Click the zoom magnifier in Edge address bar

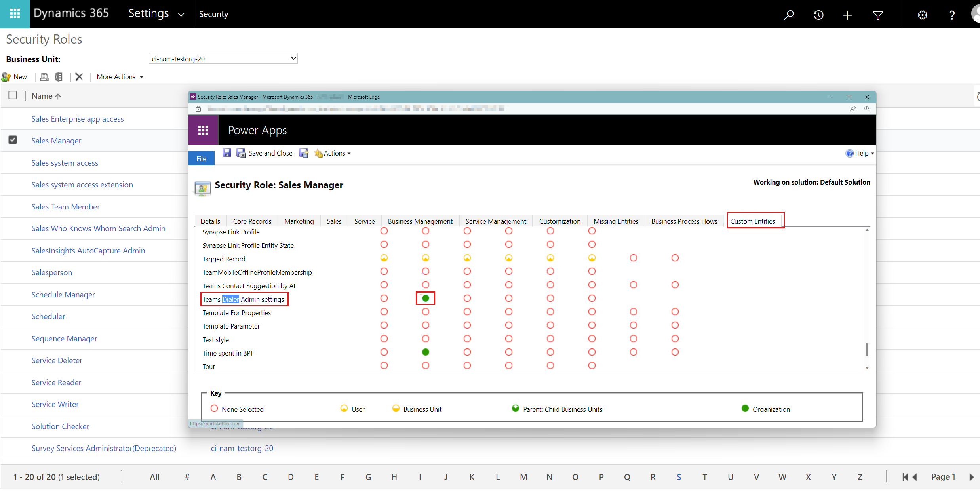click(867, 109)
